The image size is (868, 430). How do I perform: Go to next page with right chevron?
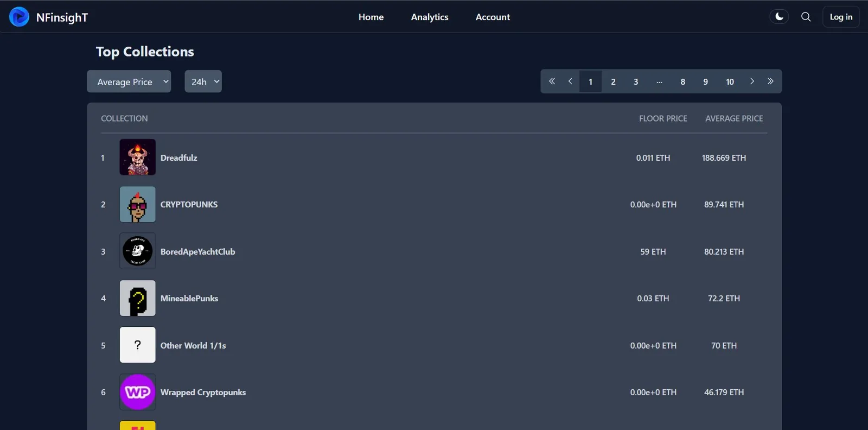(x=752, y=81)
